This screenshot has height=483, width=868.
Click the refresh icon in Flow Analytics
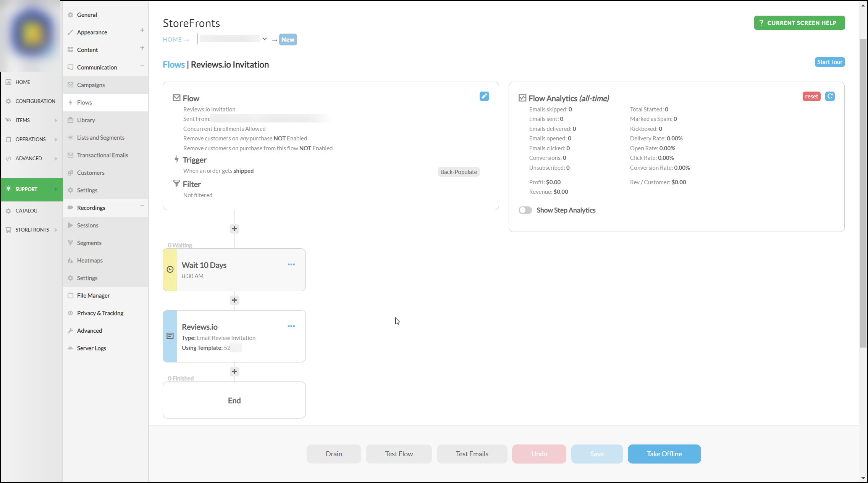coord(830,97)
